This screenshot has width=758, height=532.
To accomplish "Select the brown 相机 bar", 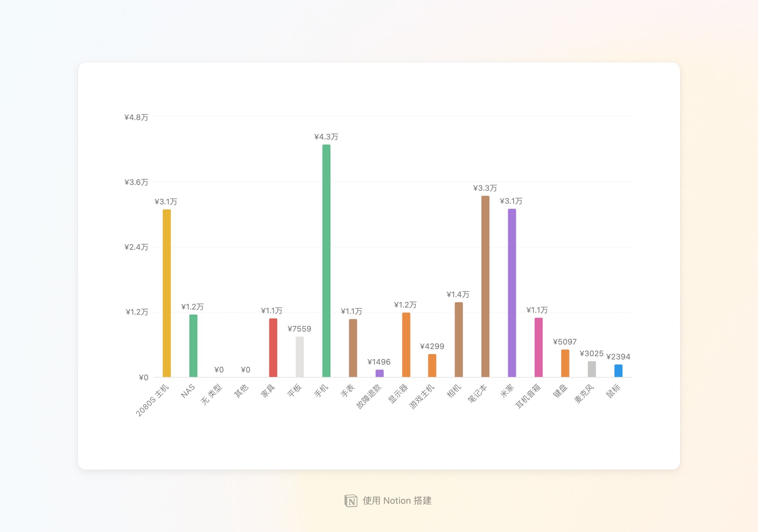I will point(458,339).
